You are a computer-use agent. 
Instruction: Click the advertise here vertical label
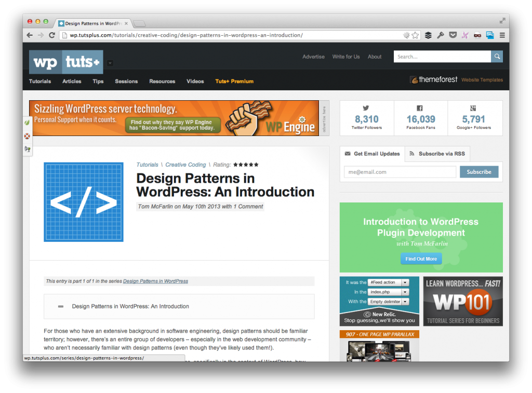click(324, 118)
